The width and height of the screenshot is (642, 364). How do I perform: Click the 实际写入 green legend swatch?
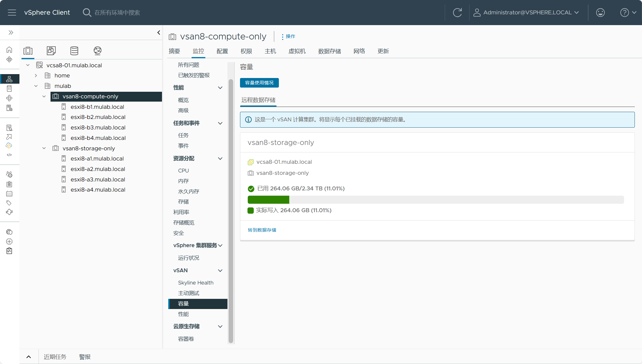tap(251, 210)
